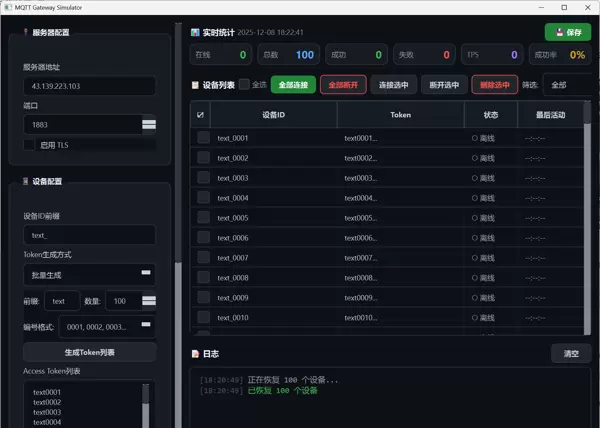Click the 服务器配置 section header icon
The width and height of the screenshot is (600, 428).
(25, 32)
